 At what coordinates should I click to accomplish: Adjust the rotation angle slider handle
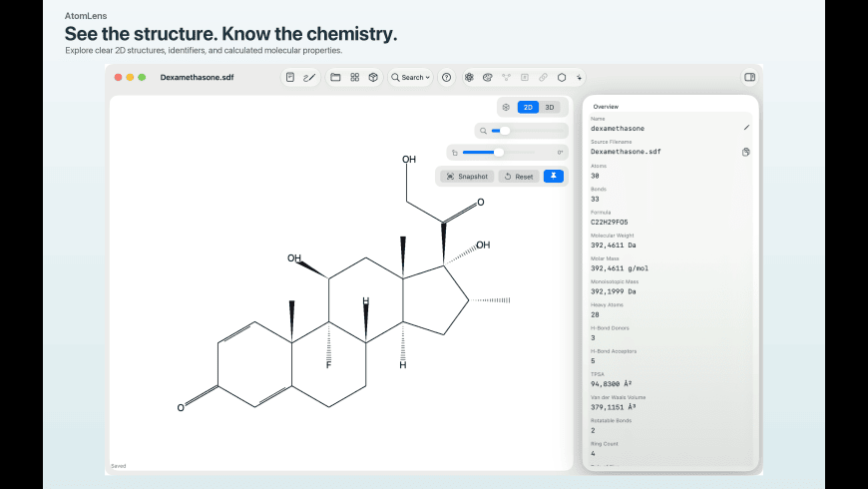(499, 153)
